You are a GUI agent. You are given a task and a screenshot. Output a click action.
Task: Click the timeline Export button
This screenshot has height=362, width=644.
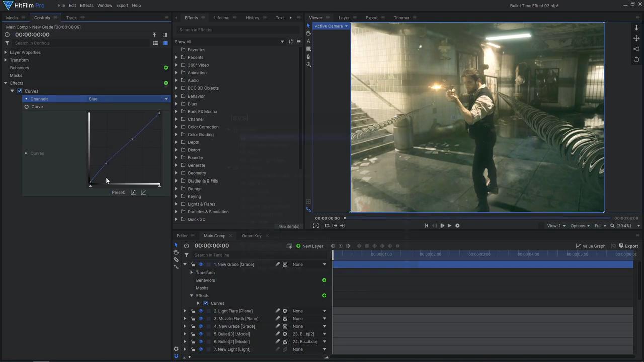(628, 246)
